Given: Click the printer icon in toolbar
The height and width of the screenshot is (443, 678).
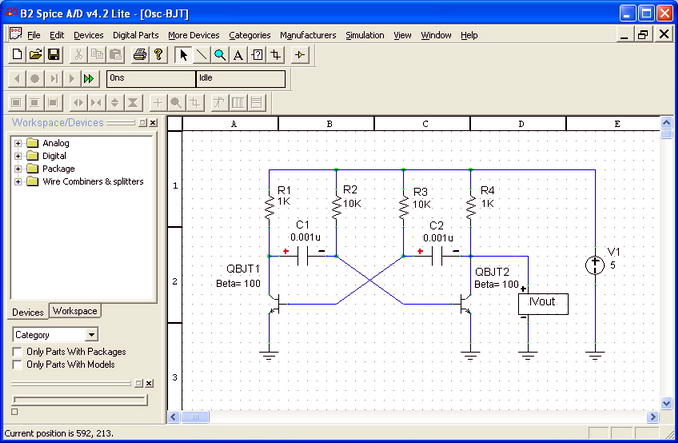Looking at the screenshot, I should [140, 54].
